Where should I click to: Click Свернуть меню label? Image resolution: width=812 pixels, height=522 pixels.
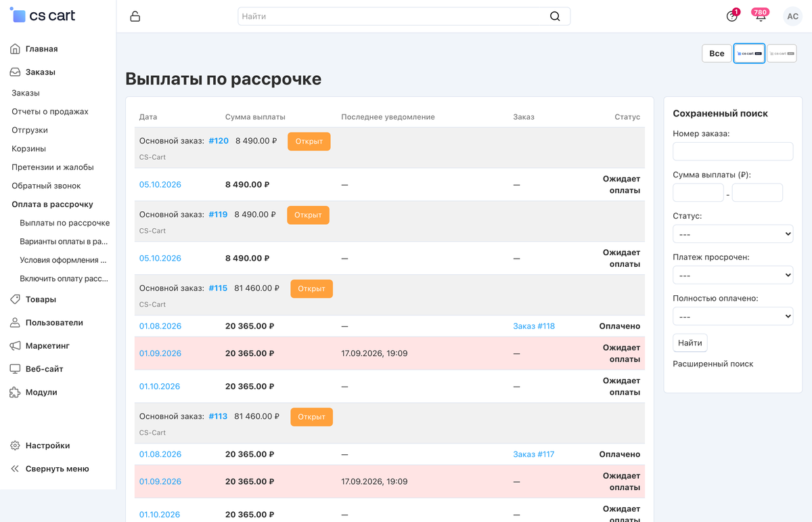57,469
